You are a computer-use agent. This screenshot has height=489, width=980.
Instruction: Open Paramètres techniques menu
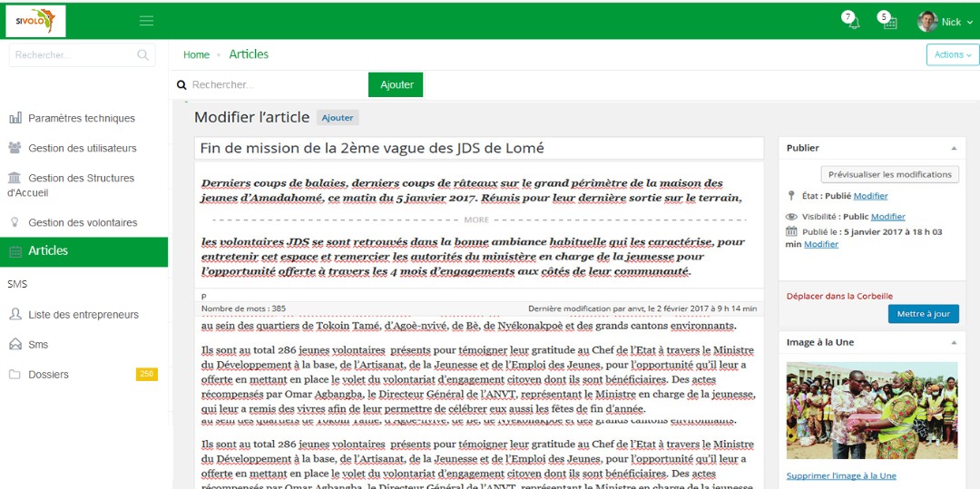(x=83, y=118)
